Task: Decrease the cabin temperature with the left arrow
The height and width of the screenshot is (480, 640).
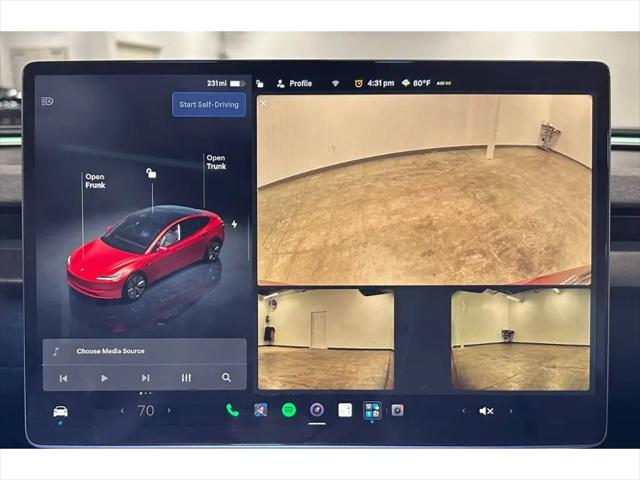Action: tap(122, 411)
